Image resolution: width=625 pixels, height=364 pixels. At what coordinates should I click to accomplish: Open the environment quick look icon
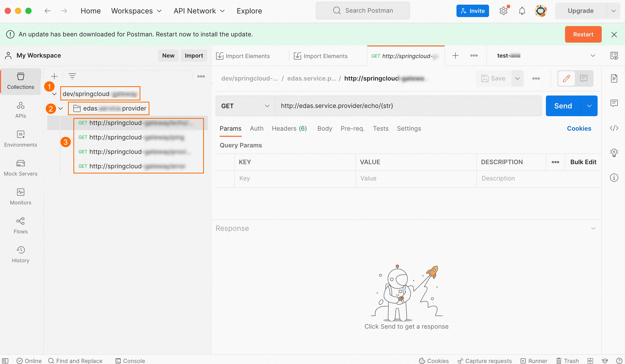[614, 56]
